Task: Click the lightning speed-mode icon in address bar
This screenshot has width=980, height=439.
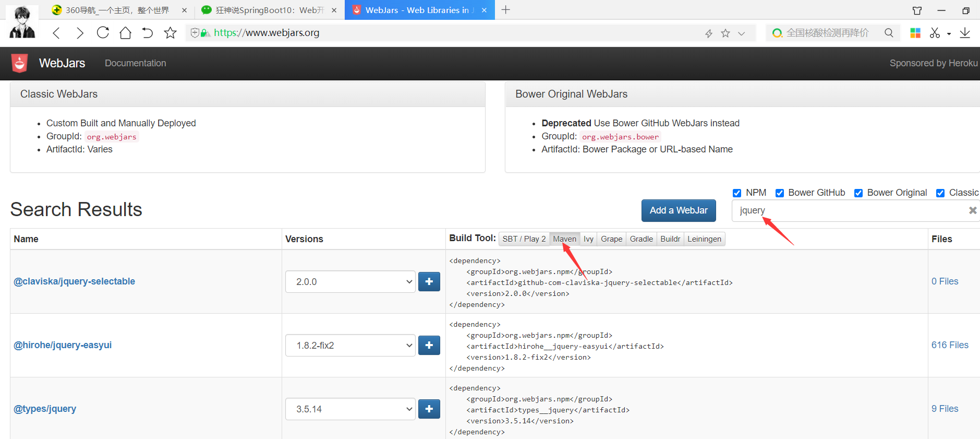Action: point(709,33)
